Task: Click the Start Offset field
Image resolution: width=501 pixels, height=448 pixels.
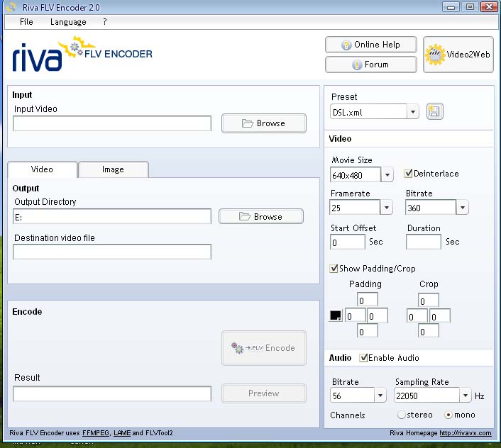Action: tap(347, 242)
